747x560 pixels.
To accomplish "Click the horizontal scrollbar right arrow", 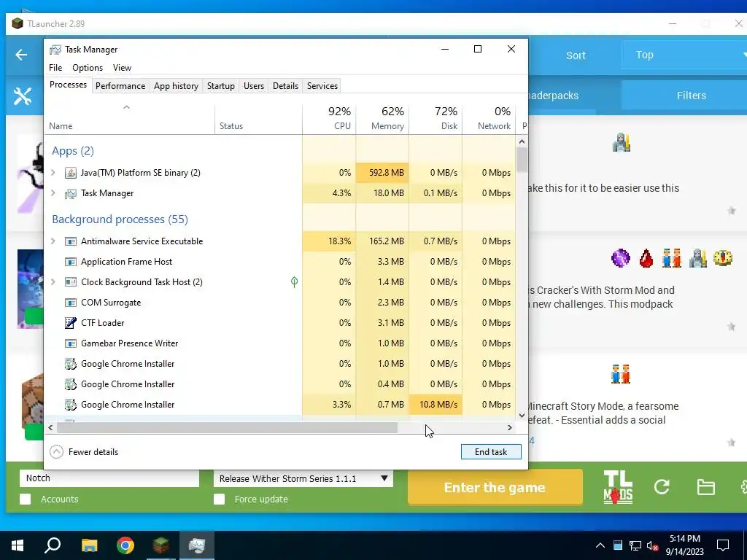I will click(510, 427).
